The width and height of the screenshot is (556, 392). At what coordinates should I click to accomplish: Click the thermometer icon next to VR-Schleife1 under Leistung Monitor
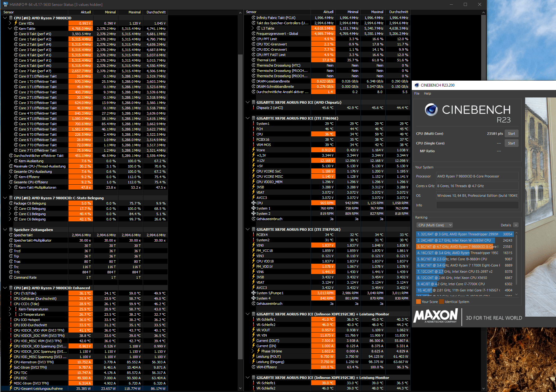(x=254, y=319)
